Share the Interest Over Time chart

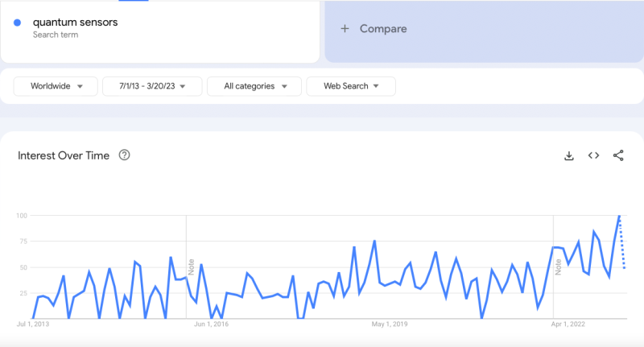(x=618, y=155)
